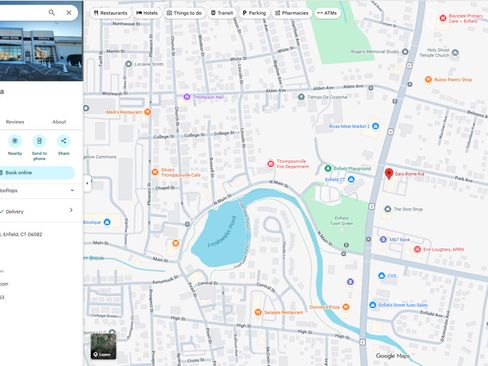Open Delivery details arrow
This screenshot has width=488, height=366.
click(x=71, y=210)
